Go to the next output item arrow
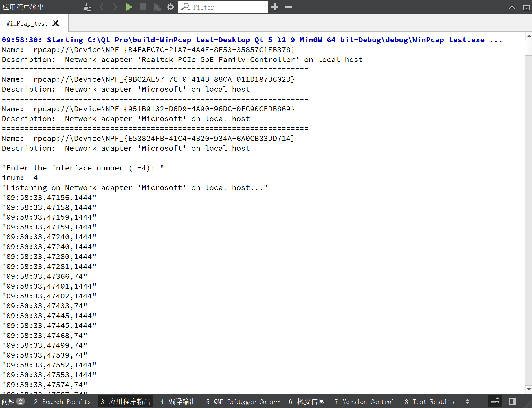The image size is (532, 408). click(x=115, y=7)
